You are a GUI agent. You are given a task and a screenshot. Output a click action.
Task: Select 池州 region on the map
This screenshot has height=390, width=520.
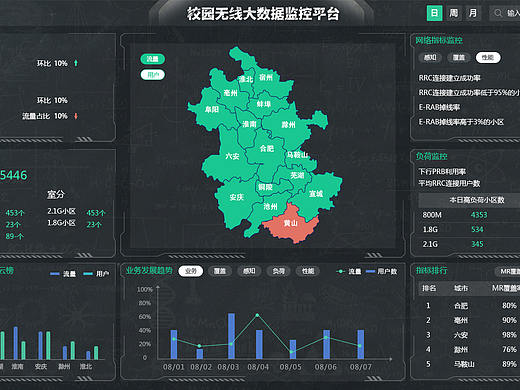click(270, 207)
